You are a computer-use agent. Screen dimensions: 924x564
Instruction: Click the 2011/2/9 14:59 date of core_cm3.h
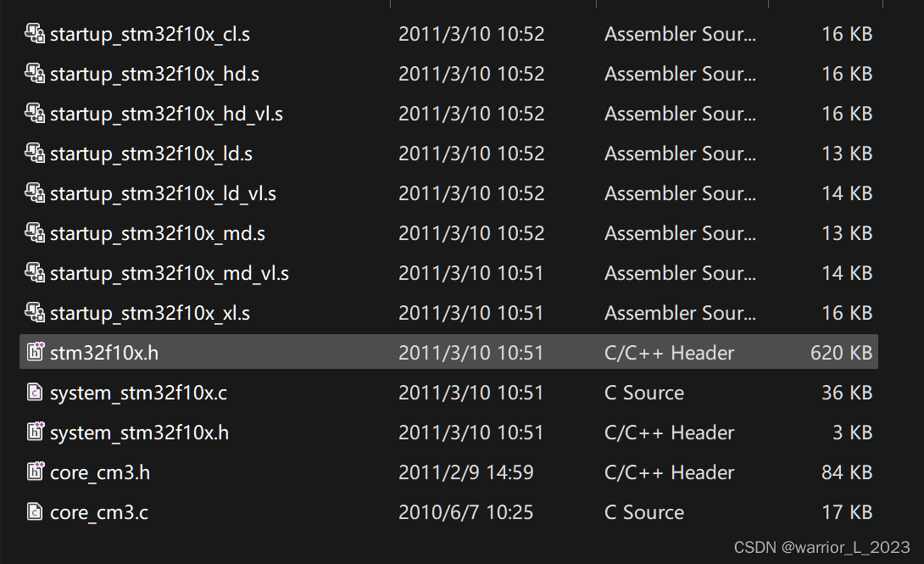click(x=465, y=472)
